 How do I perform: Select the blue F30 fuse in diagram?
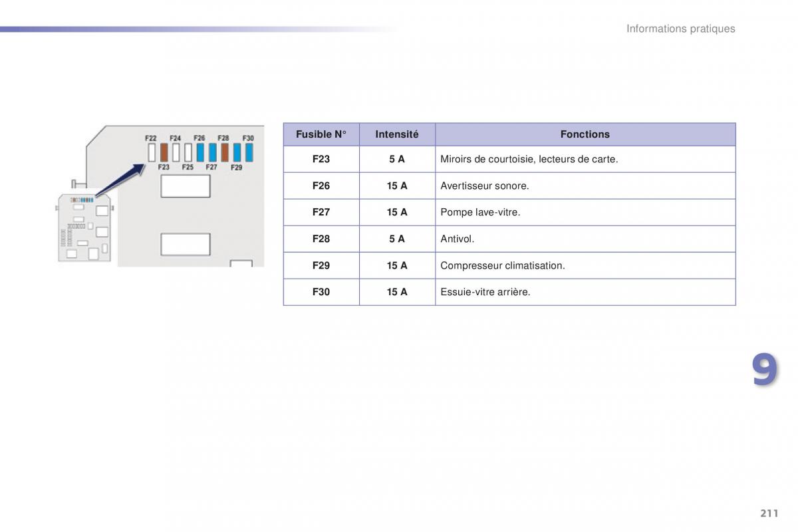[x=249, y=152]
